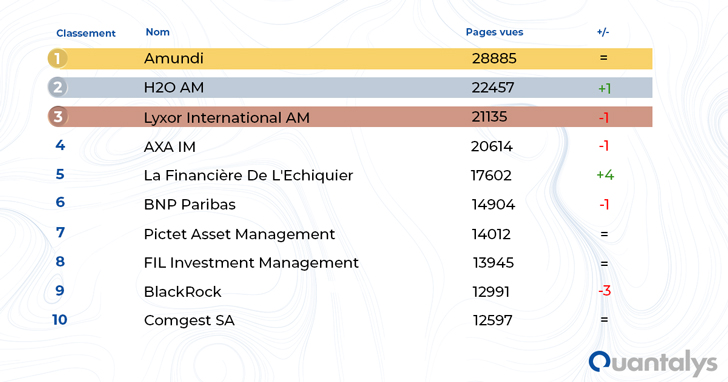
Task: Click the FIL Investment Management name
Action: pyautogui.click(x=251, y=263)
